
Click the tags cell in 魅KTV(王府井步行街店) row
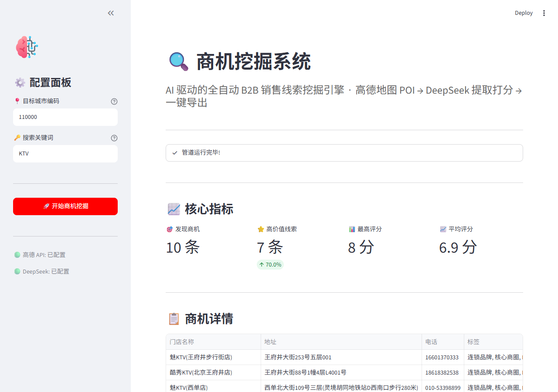tap(493, 357)
